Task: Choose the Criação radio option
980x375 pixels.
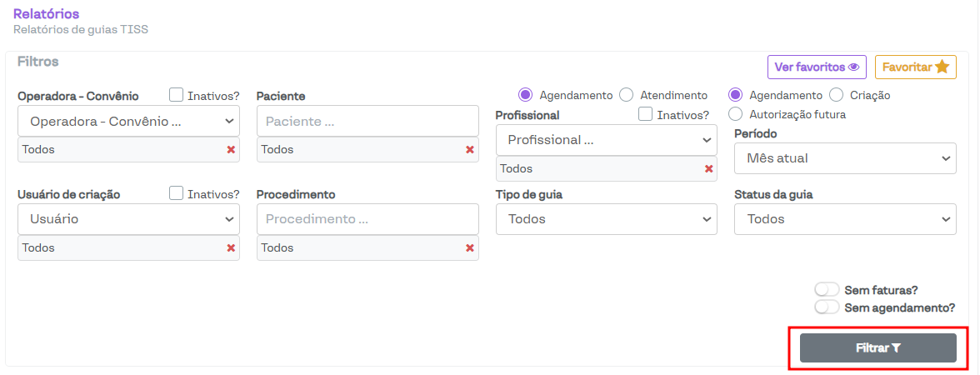Action: pos(837,95)
